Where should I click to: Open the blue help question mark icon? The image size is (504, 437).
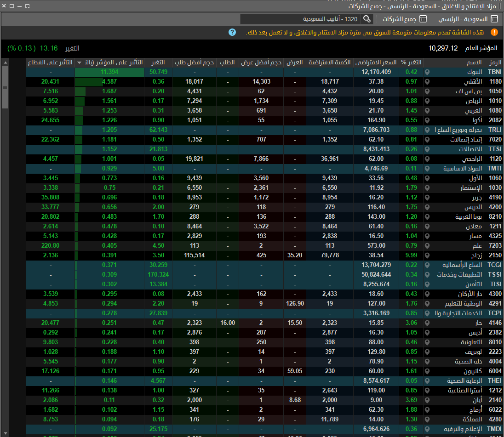pyautogui.click(x=232, y=33)
